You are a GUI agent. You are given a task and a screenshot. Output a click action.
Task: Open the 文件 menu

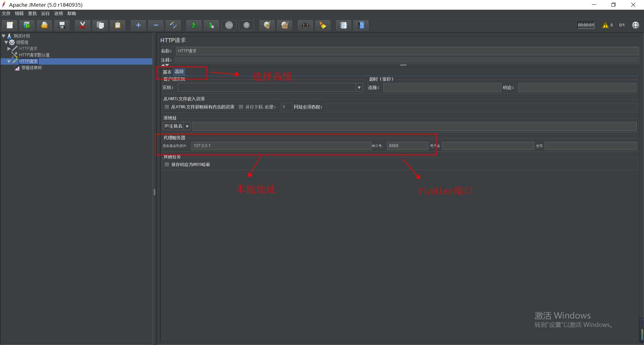[6, 13]
